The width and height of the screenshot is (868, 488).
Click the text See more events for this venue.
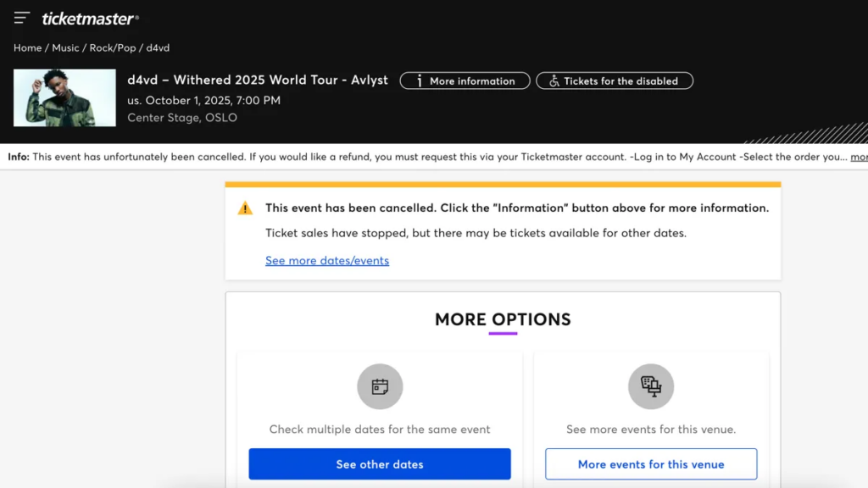point(651,429)
